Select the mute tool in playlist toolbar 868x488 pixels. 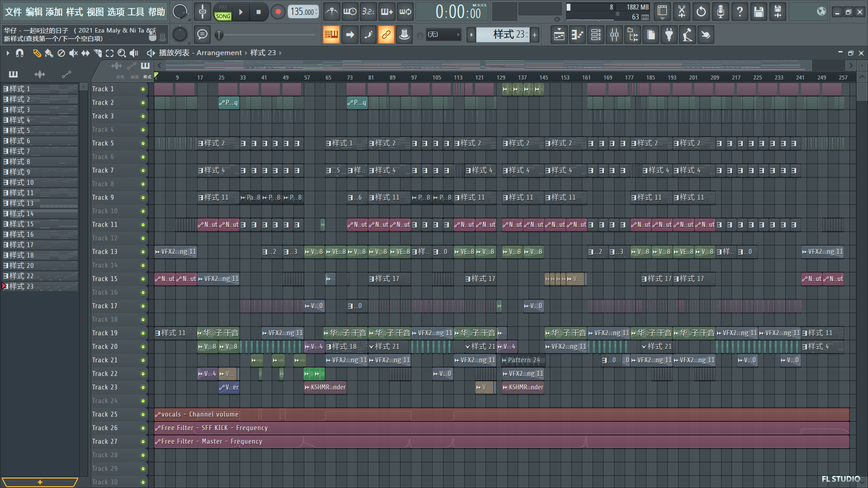pos(73,53)
